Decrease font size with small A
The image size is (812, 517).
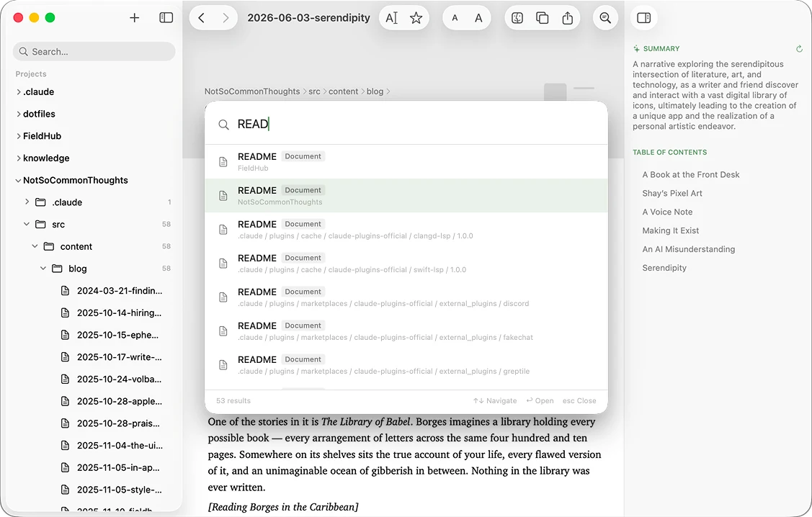[455, 18]
